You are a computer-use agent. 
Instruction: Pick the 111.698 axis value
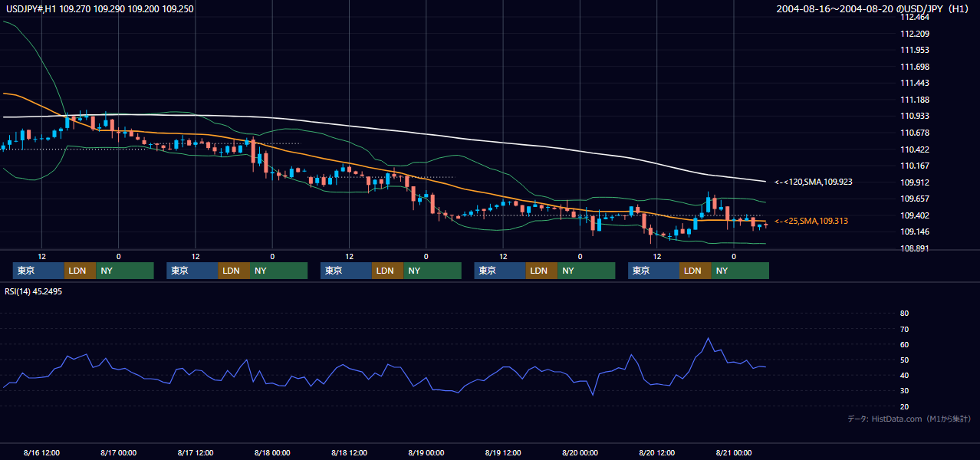pos(916,67)
